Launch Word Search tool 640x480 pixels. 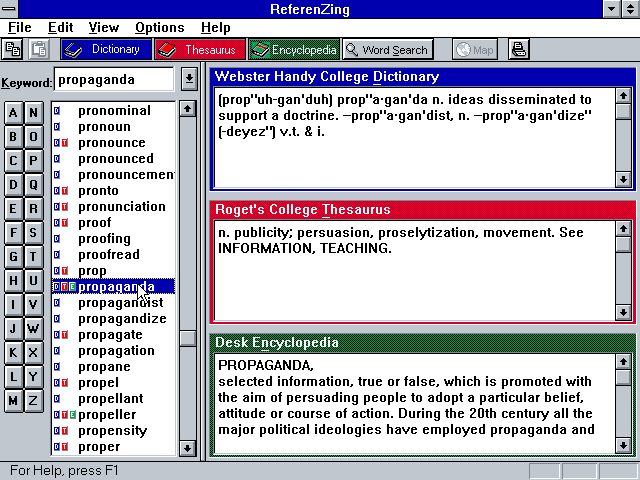click(x=388, y=49)
